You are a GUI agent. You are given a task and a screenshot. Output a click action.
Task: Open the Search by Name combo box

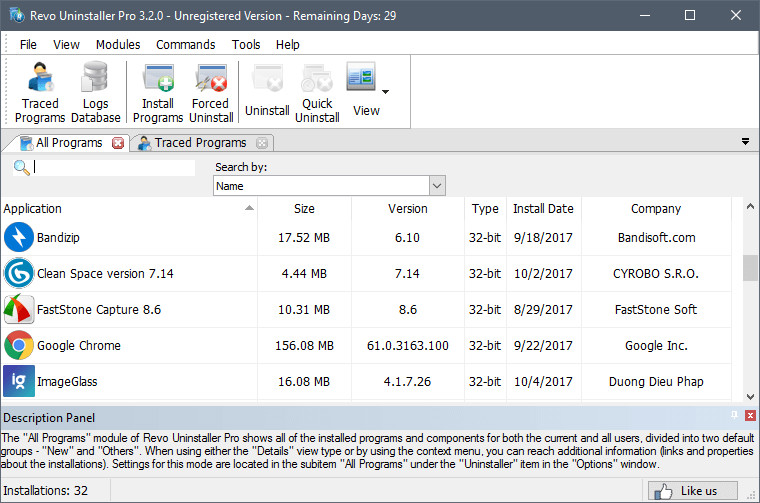coord(329,186)
